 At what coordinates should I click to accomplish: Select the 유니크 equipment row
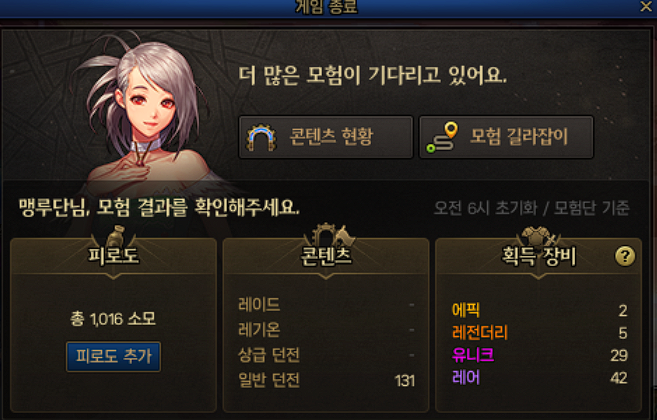pyautogui.click(x=539, y=355)
